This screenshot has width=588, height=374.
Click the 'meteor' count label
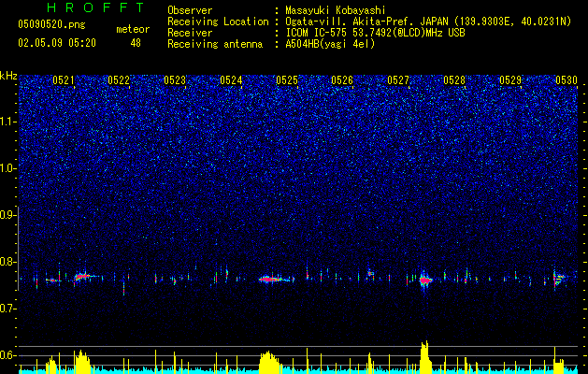[x=133, y=29]
